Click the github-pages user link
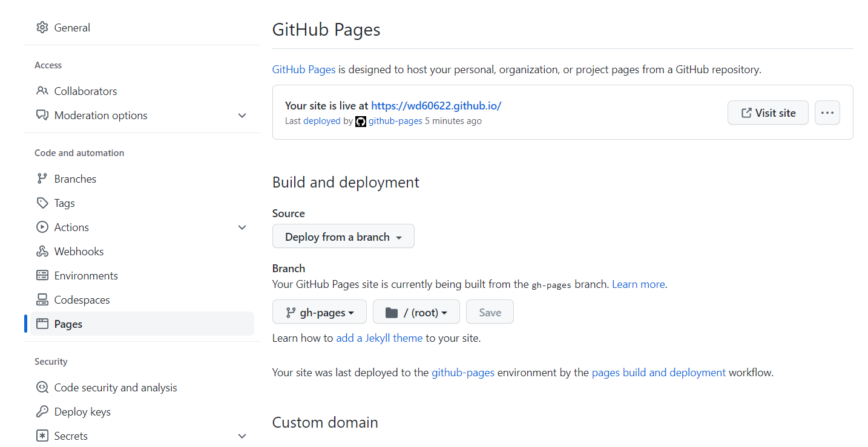 (x=395, y=121)
